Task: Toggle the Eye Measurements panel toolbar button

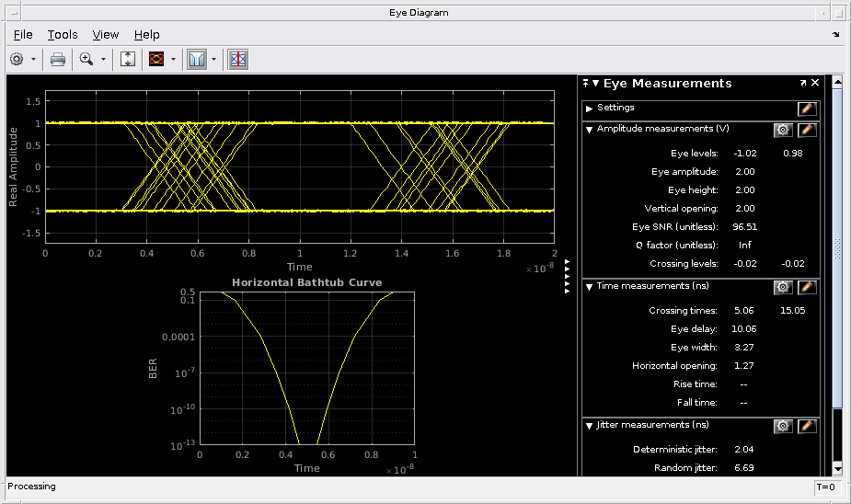Action: point(237,59)
